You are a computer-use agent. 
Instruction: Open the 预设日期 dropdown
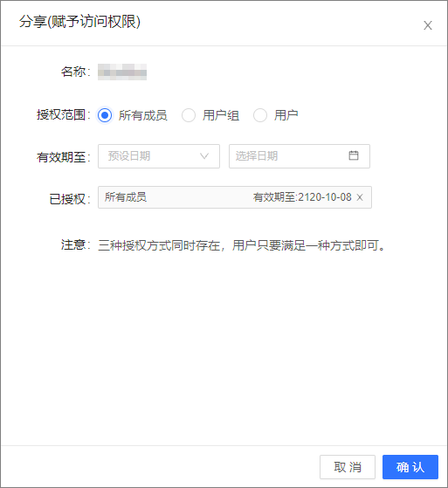click(159, 156)
